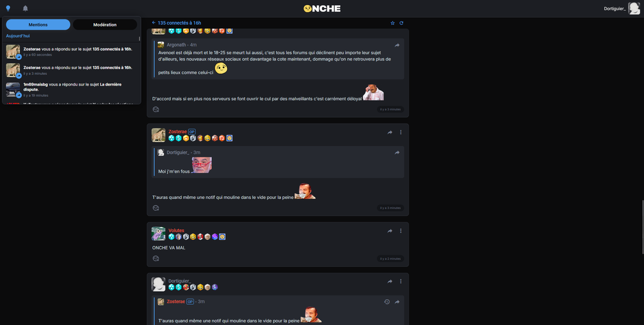This screenshot has height=325, width=644.
Task: Open three-dot menu on Zosterae's post
Action: (x=401, y=132)
